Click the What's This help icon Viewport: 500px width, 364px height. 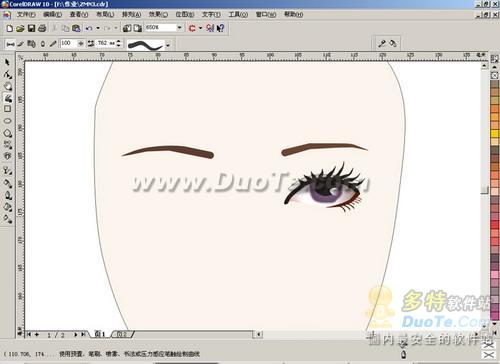click(x=221, y=28)
